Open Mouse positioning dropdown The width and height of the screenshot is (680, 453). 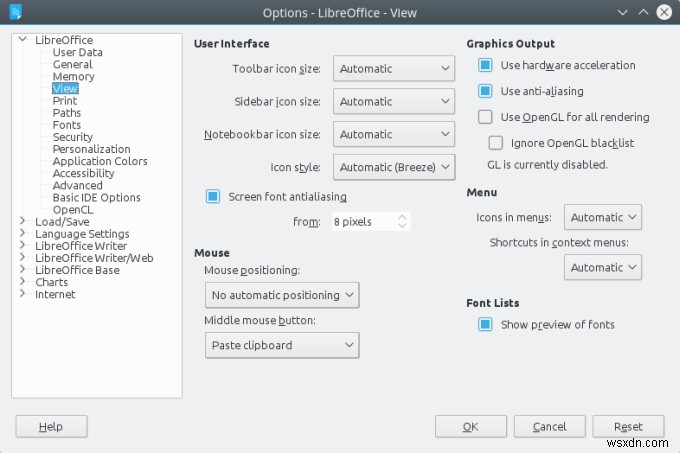pyautogui.click(x=281, y=295)
